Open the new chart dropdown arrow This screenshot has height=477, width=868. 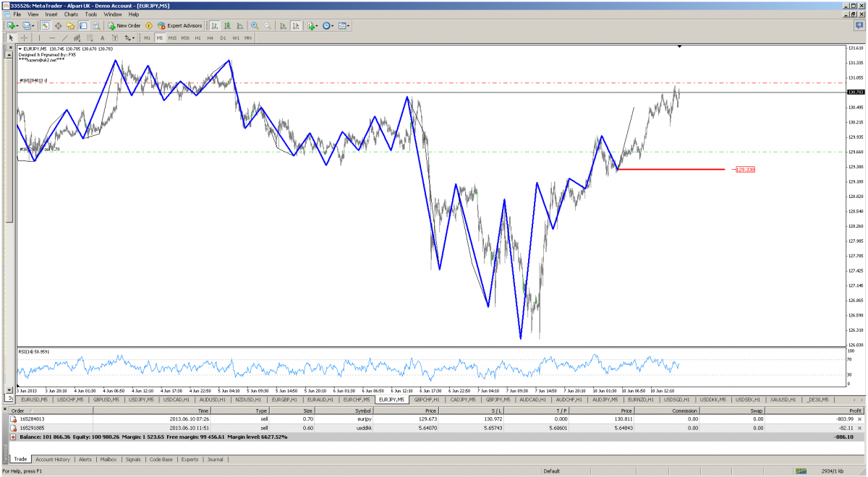tap(18, 25)
